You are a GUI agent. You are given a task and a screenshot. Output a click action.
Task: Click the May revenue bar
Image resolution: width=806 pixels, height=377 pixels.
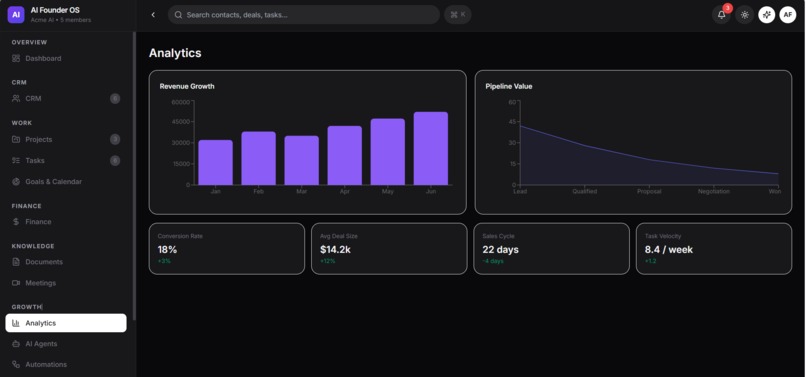point(388,152)
